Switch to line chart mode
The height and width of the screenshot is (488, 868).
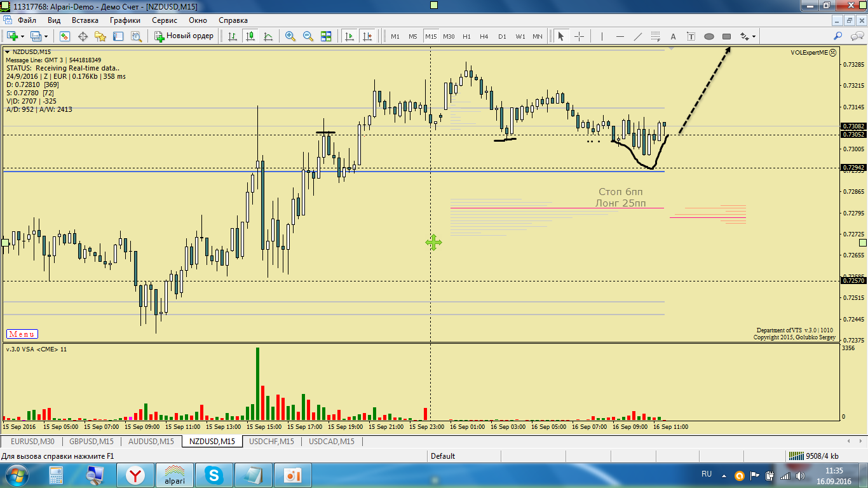click(268, 36)
